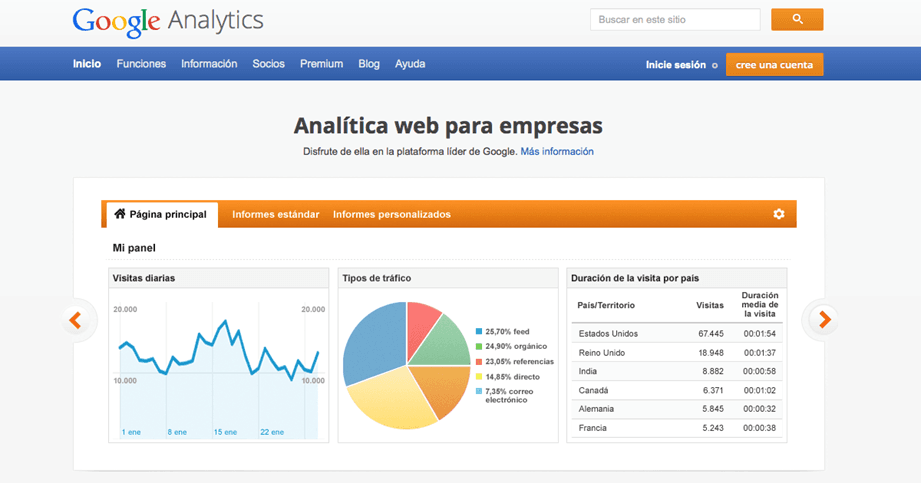The image size is (921, 483).
Task: Open the Inicio nav item
Action: [87, 63]
